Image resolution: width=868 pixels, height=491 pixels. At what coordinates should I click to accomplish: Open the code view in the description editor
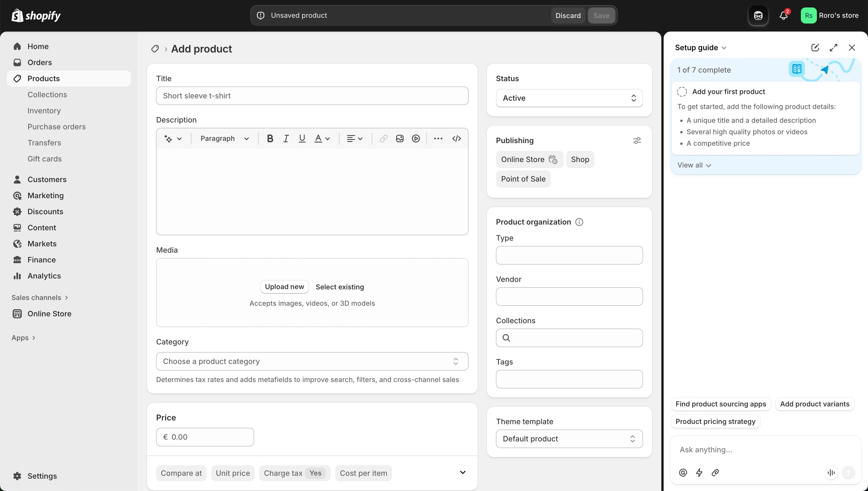point(456,138)
